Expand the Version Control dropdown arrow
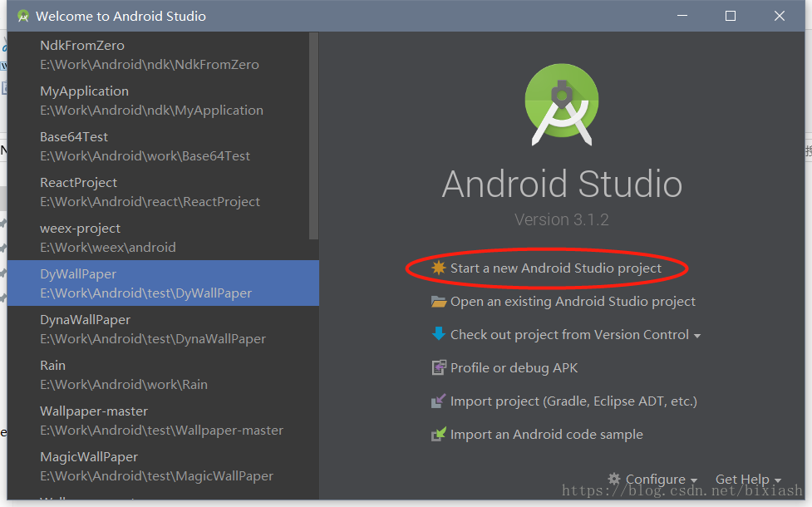This screenshot has width=812, height=507. (697, 336)
